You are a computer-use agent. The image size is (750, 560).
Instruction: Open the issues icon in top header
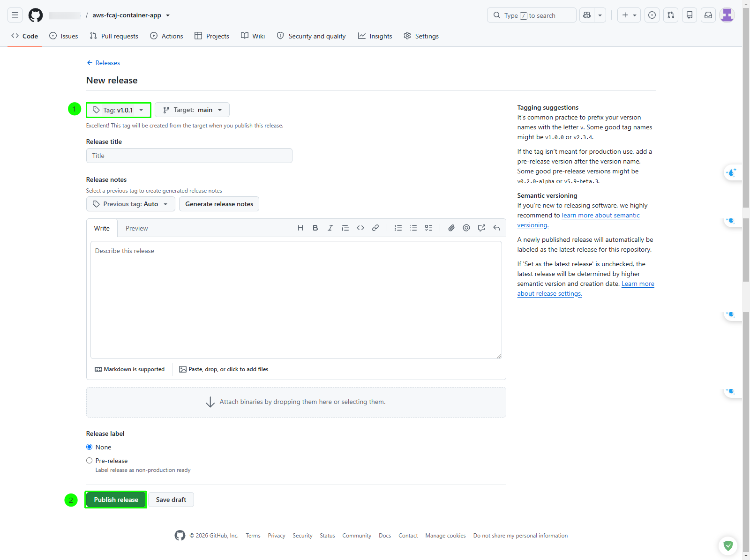(652, 15)
